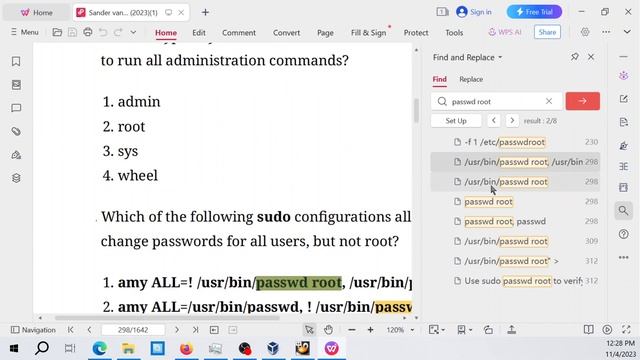Close the Sander van document tab

[181, 13]
